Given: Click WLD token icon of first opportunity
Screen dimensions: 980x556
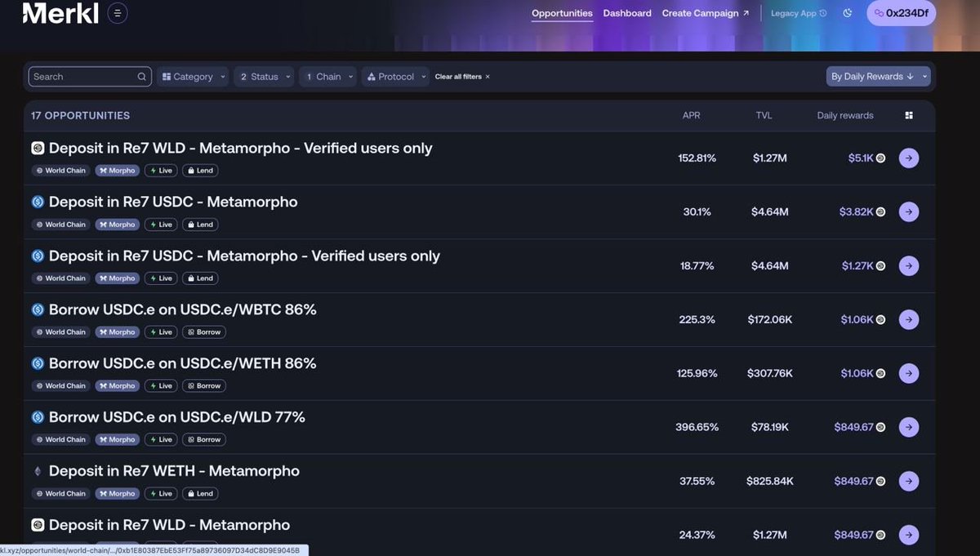Looking at the screenshot, I should pos(38,149).
